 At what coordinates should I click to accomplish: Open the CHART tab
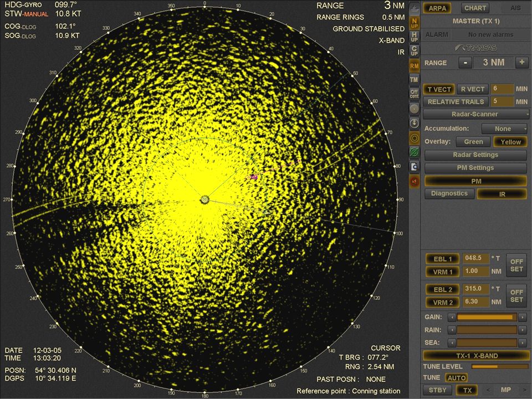tap(475, 8)
